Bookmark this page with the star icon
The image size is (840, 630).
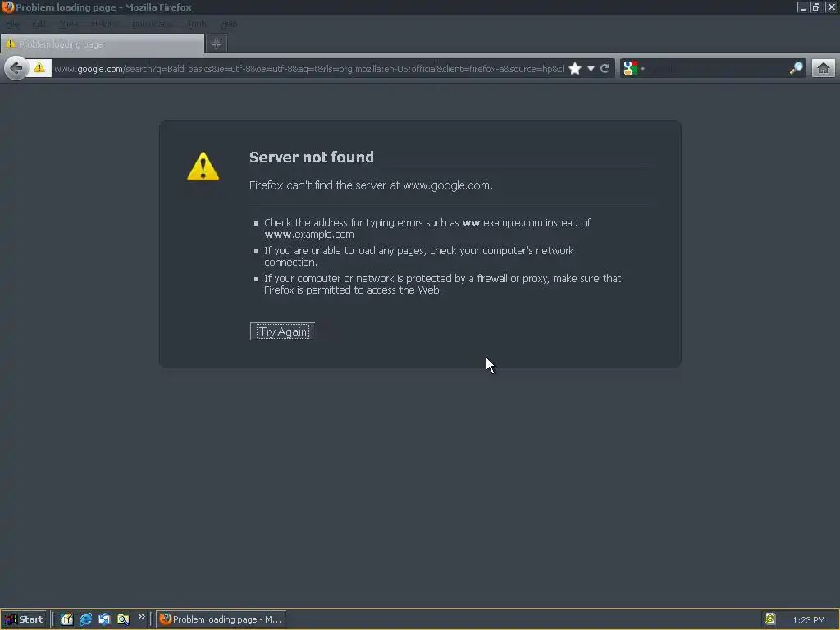[575, 69]
